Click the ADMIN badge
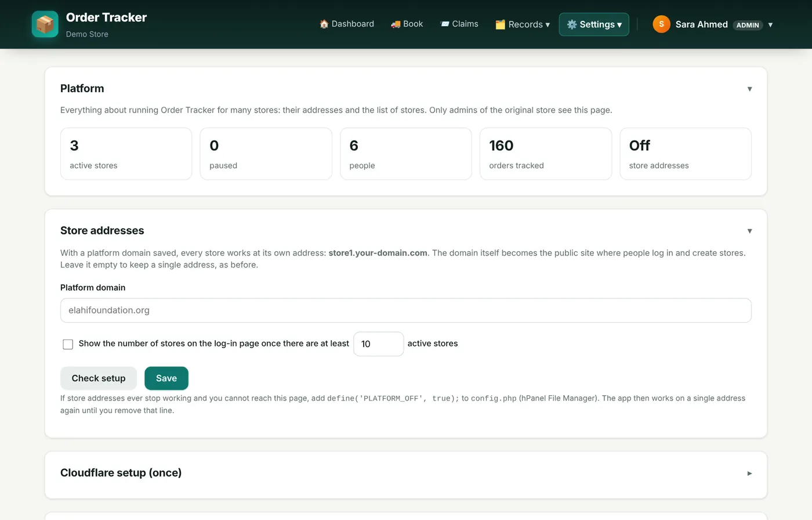The image size is (812, 520). [748, 25]
